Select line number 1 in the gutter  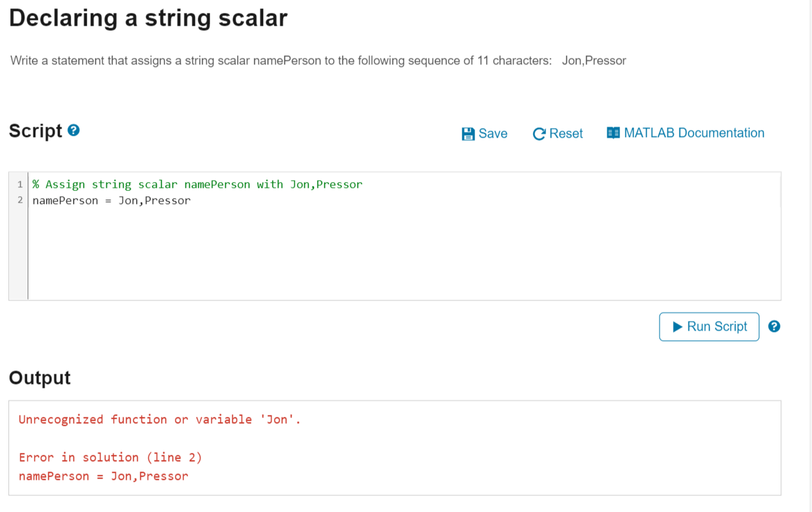click(x=20, y=185)
